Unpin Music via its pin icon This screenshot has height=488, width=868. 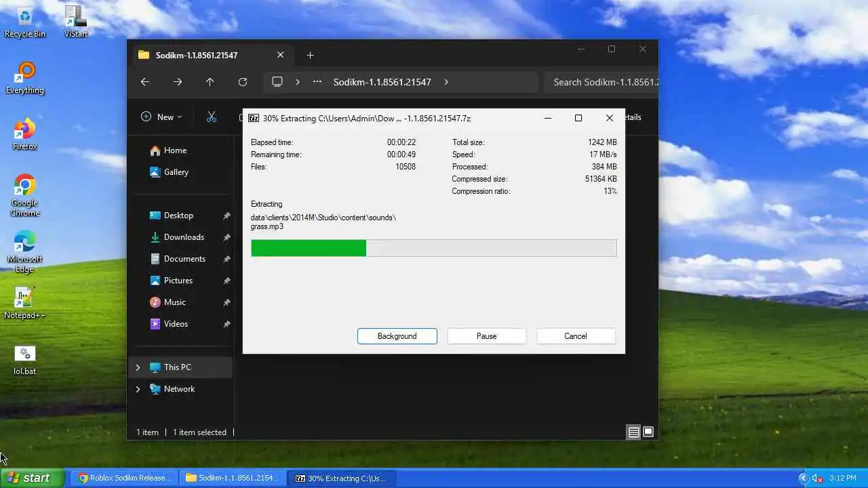coord(226,302)
